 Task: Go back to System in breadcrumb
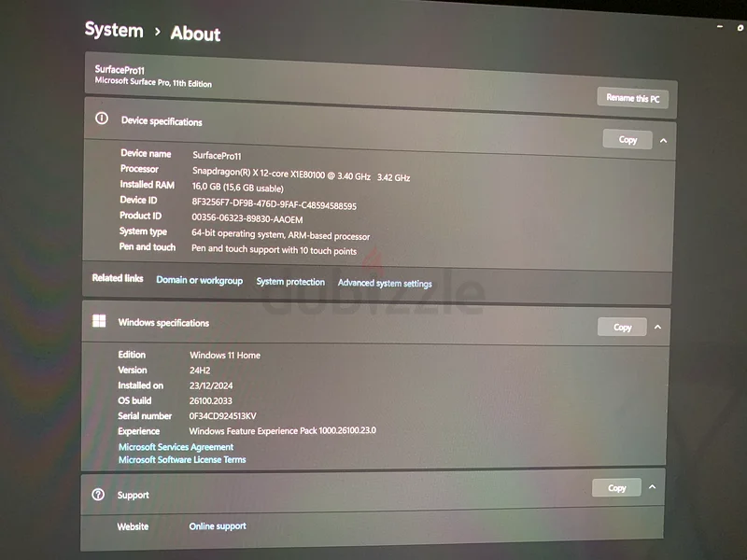coord(114,30)
